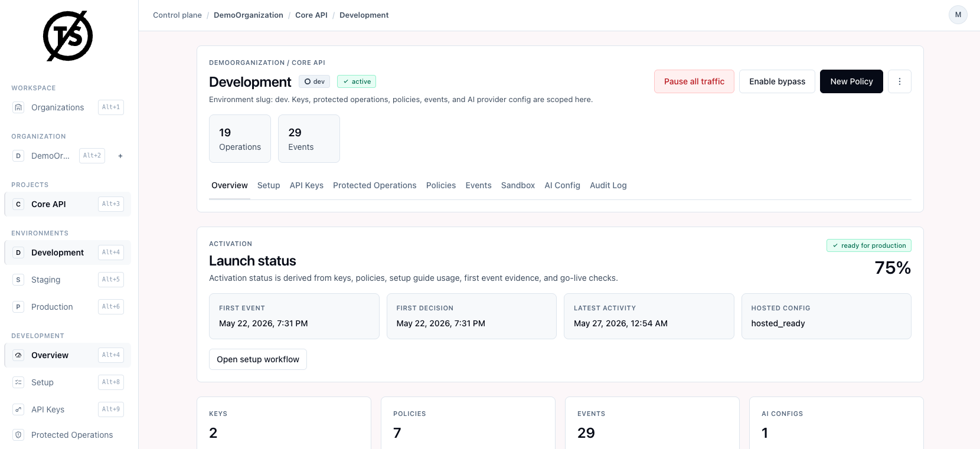Click the Enable bypass button
The width and height of the screenshot is (980, 449).
pyautogui.click(x=777, y=81)
